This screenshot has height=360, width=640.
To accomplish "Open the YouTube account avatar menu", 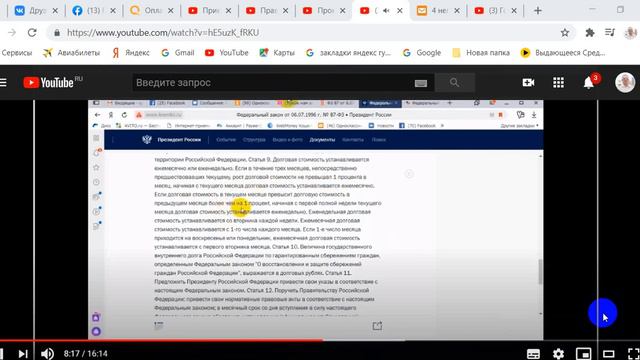I will (625, 82).
